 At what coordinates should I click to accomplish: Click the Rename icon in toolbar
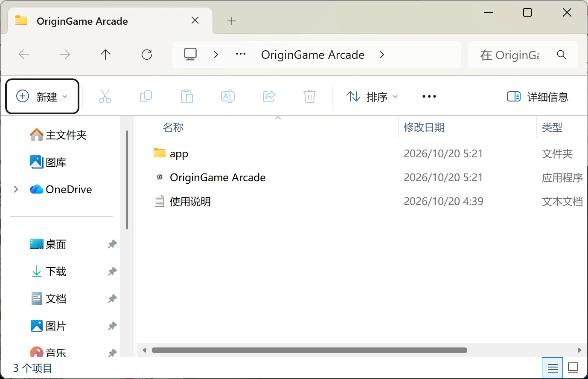228,97
